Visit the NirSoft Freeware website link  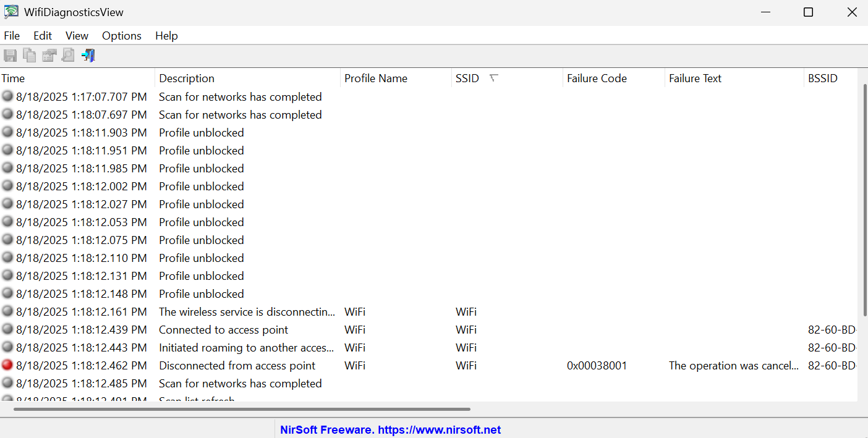click(x=390, y=430)
